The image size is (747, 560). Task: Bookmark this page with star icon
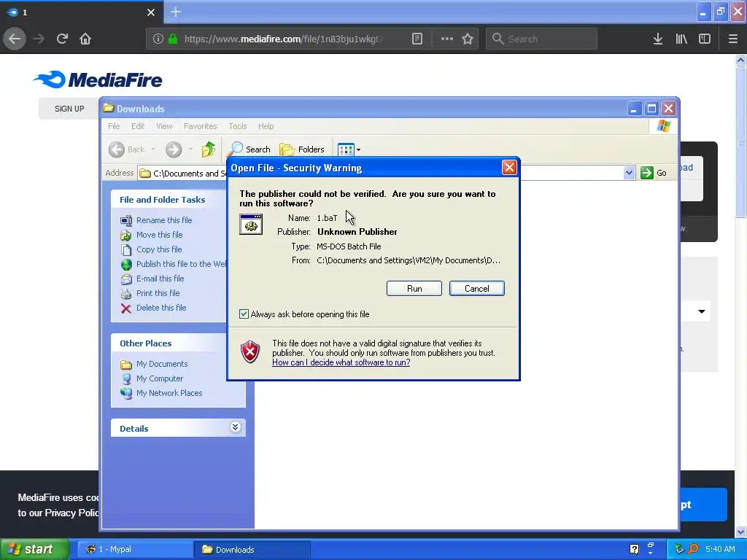(468, 39)
